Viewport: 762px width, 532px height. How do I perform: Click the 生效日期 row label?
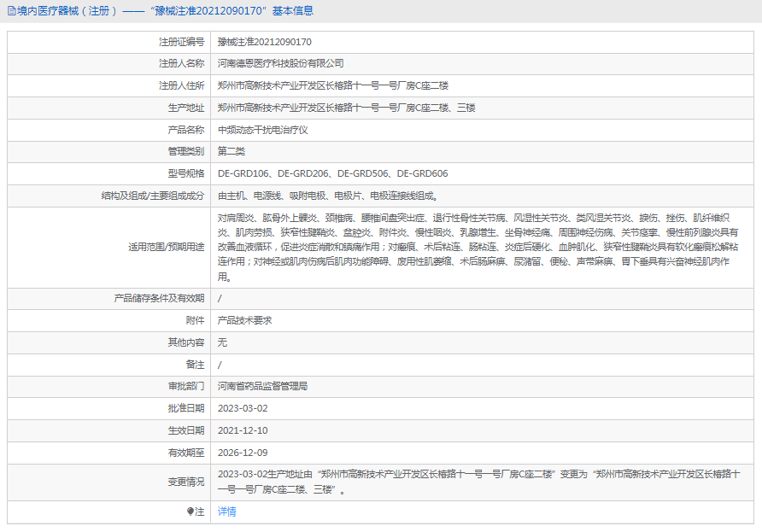click(x=185, y=430)
